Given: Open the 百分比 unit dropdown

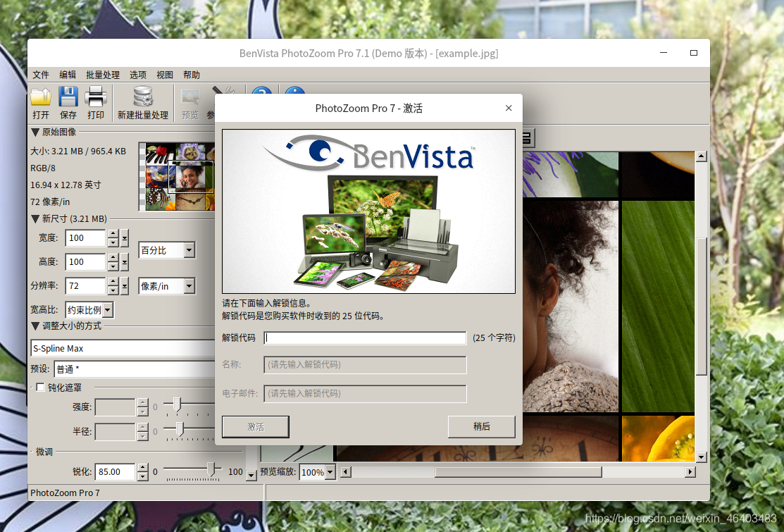Looking at the screenshot, I should (x=189, y=250).
